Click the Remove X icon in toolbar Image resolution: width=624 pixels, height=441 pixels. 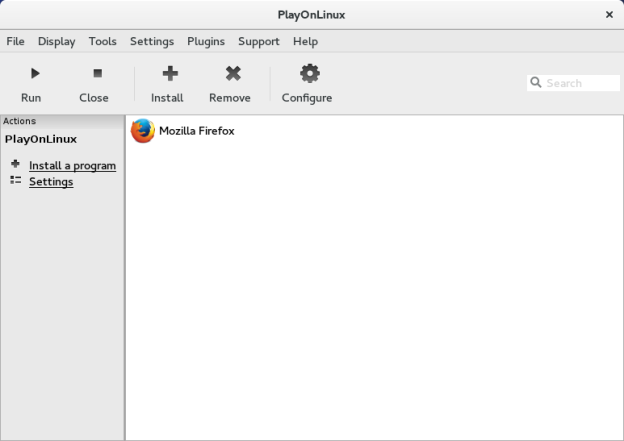(233, 73)
